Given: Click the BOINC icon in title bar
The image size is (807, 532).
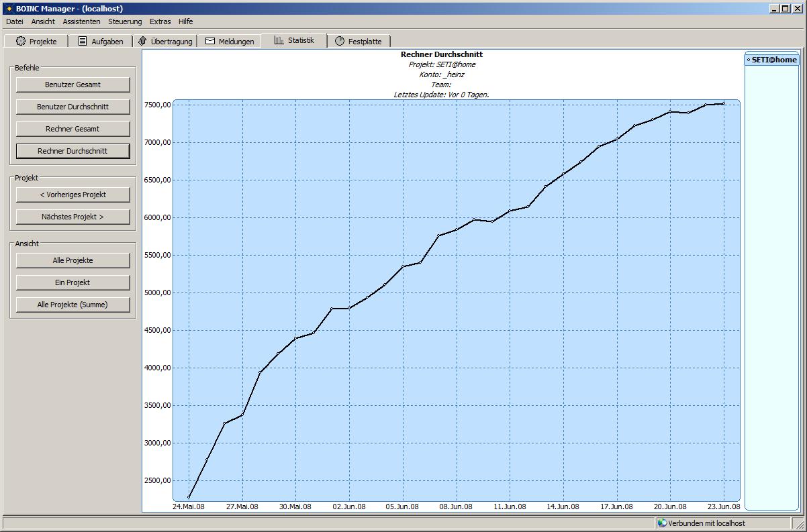Looking at the screenshot, I should pyautogui.click(x=9, y=9).
